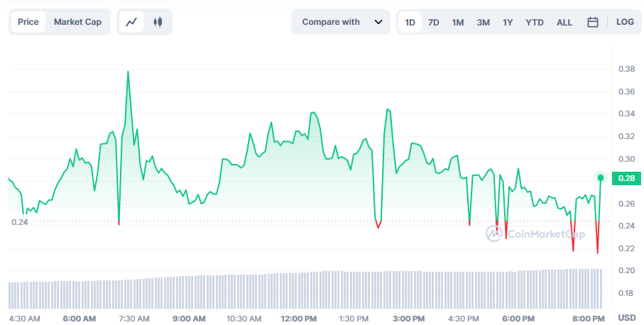Click the current price dot on the chart
The height and width of the screenshot is (325, 644).
click(601, 177)
